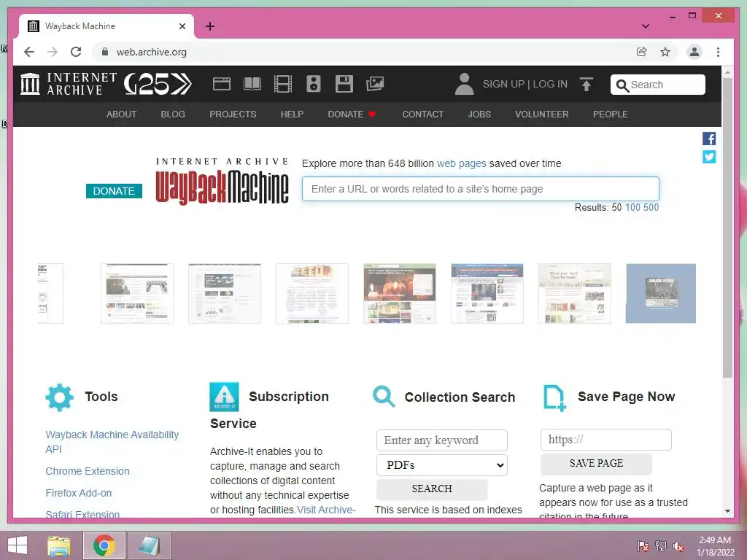
Task: Go back with browser back arrow
Action: 29,52
